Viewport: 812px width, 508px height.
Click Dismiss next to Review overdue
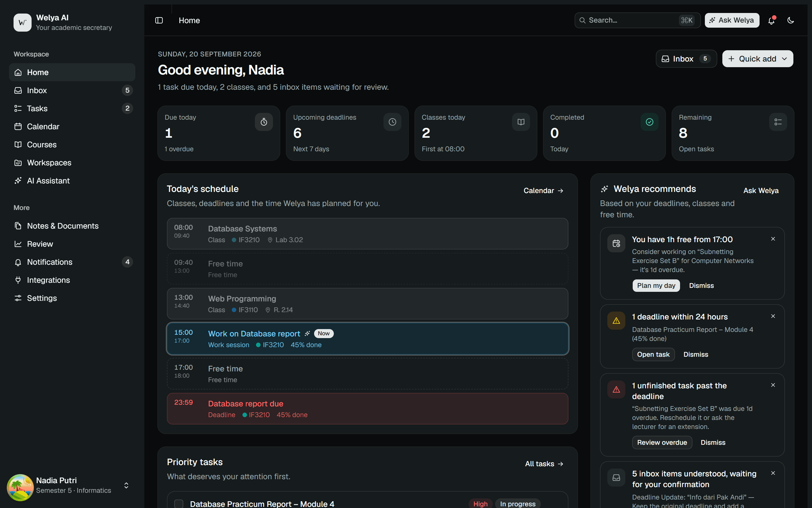[713, 443]
